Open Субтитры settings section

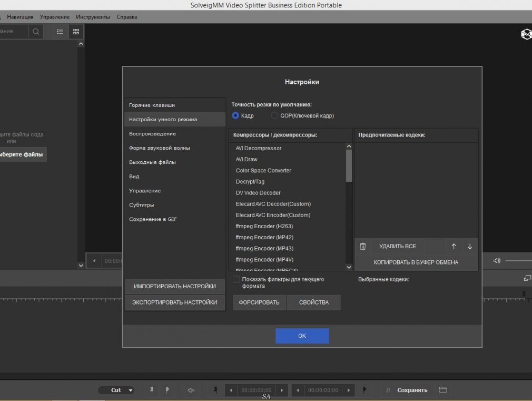[x=175, y=205]
